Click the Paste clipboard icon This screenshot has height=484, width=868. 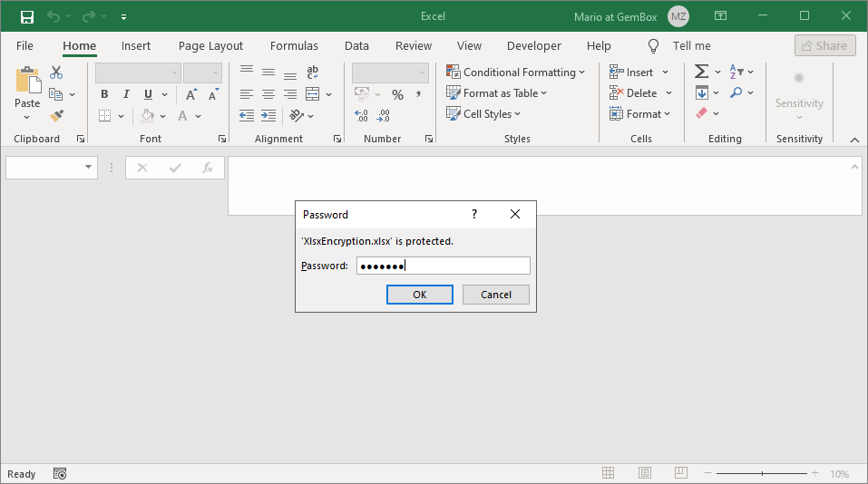(27, 82)
